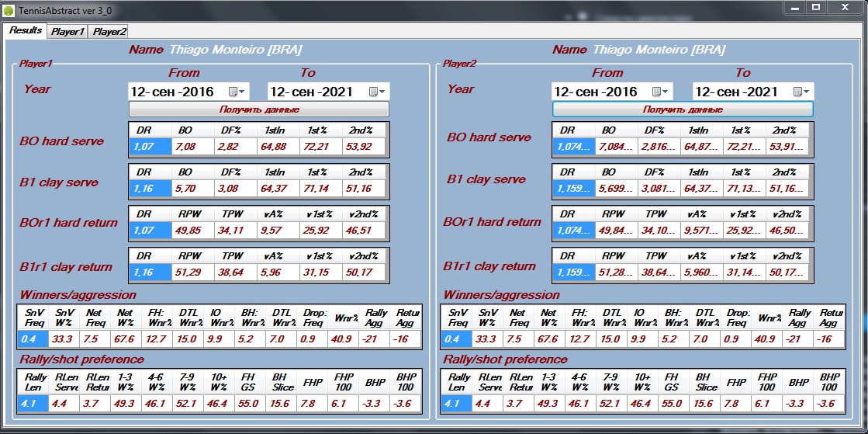Click Player1 Получить данные button

click(x=259, y=109)
